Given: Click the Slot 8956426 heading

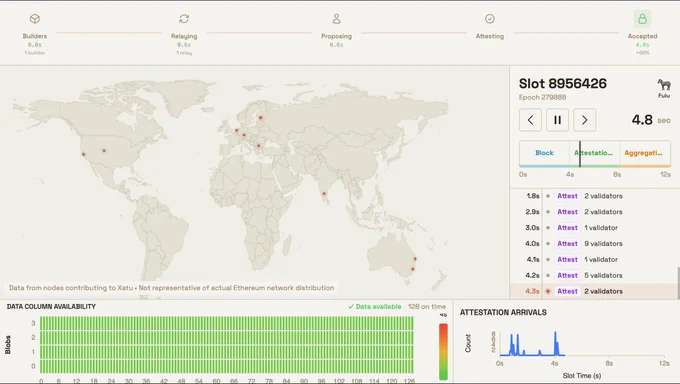Looking at the screenshot, I should [562, 83].
